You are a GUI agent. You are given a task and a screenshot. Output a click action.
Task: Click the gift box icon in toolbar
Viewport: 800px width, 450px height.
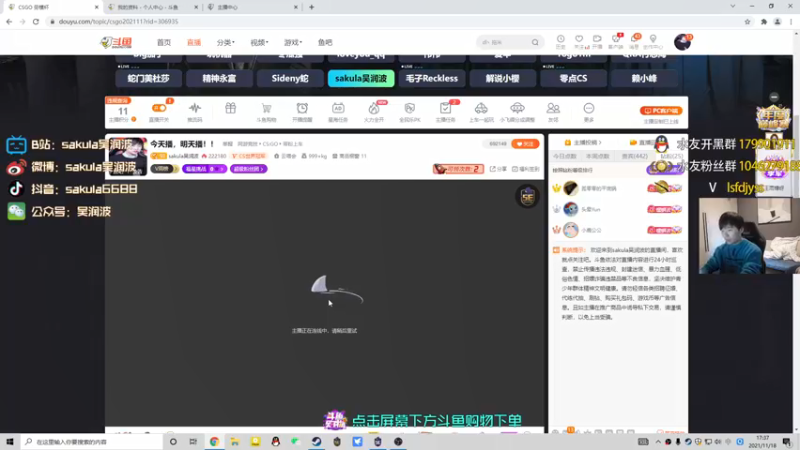click(x=231, y=109)
